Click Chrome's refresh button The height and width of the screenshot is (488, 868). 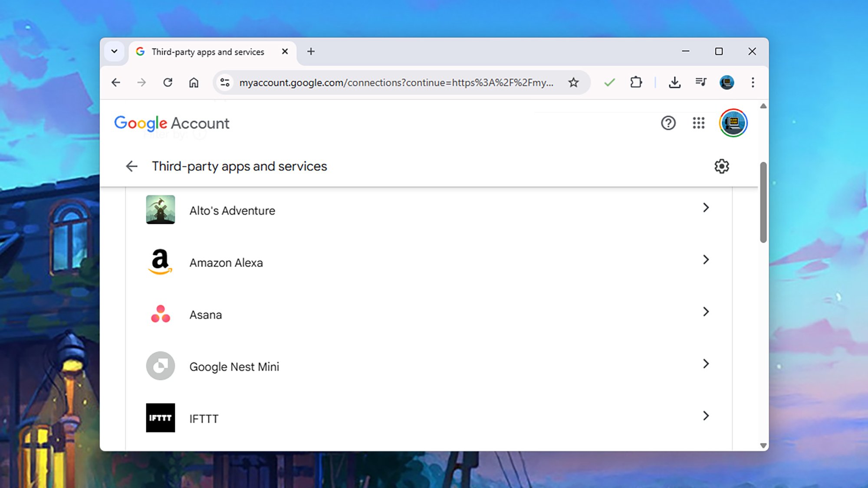pos(168,82)
